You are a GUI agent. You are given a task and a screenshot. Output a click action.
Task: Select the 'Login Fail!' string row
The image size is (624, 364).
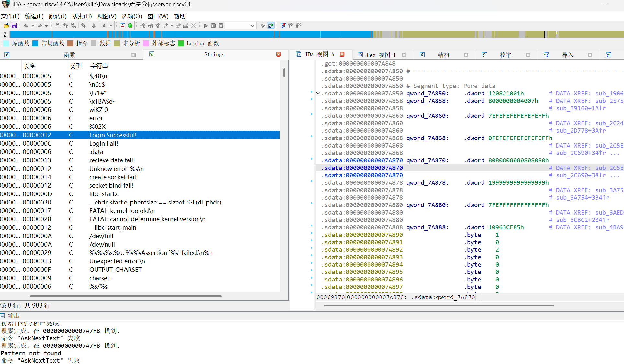point(104,143)
